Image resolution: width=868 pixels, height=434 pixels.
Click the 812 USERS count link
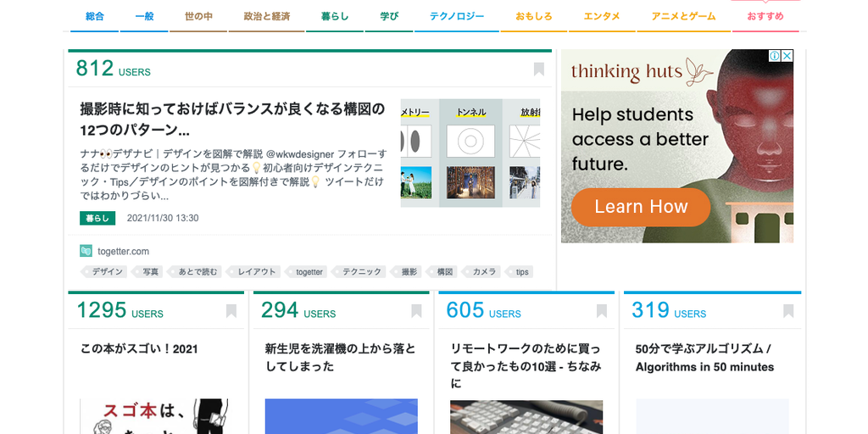coord(113,69)
